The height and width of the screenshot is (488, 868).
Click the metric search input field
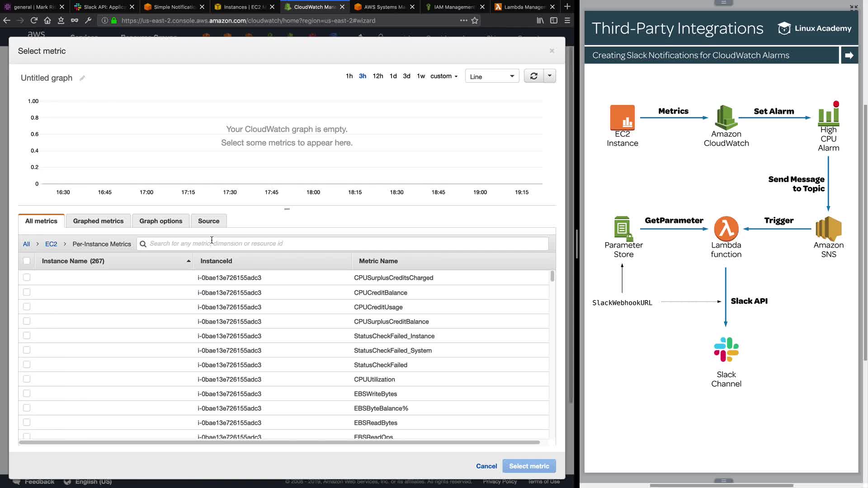click(x=344, y=244)
